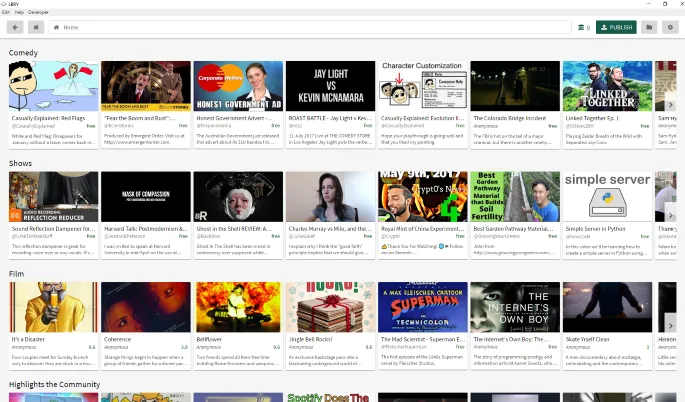Image resolution: width=685 pixels, height=402 pixels.
Task: Click title "The Mad Scientist - Superman E..."
Action: tap(422, 339)
